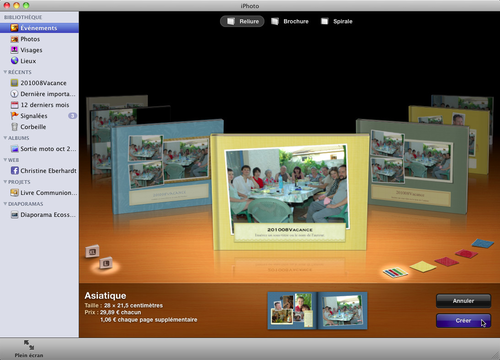Open the Événements library item

(x=39, y=28)
